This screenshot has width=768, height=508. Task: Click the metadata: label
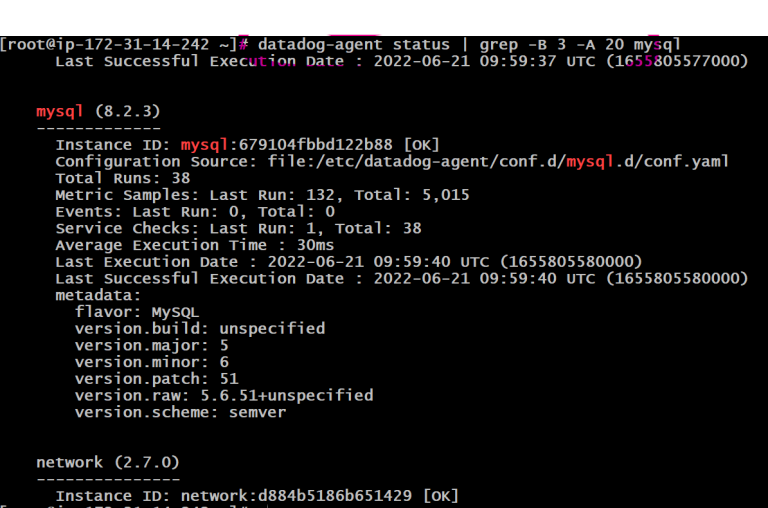click(x=98, y=295)
